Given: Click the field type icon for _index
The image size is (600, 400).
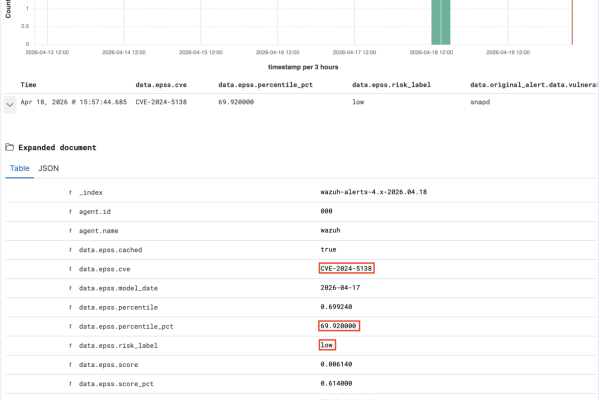Looking at the screenshot, I should tap(70, 192).
